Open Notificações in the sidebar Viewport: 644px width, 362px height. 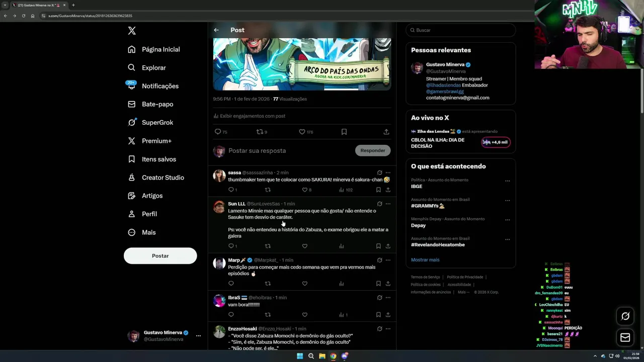(153, 86)
